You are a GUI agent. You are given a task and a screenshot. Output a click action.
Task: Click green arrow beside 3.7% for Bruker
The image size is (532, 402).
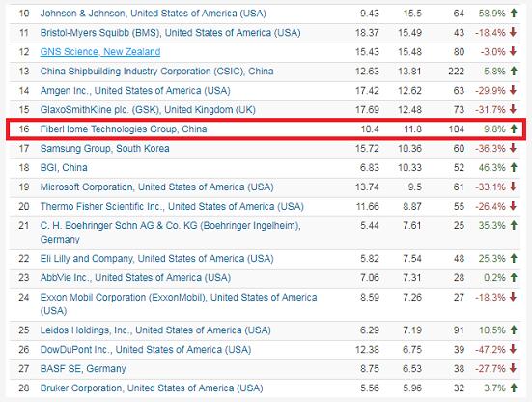(x=514, y=388)
